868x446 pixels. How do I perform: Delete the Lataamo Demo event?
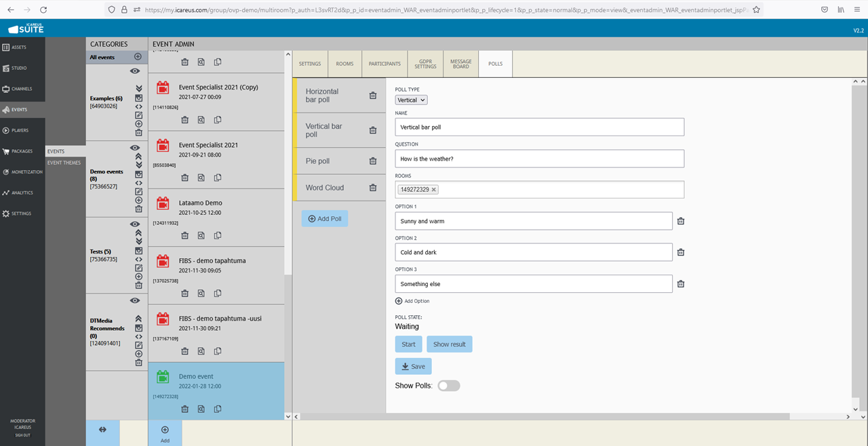coord(184,235)
